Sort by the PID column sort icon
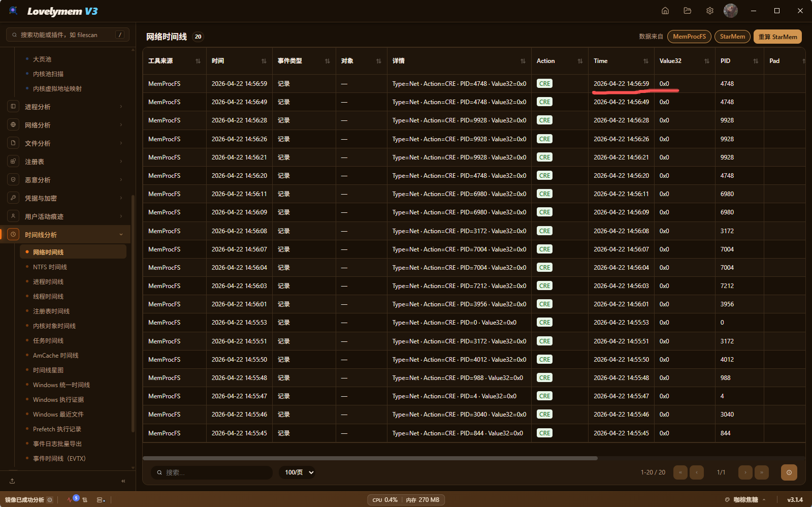The image size is (812, 507). click(x=756, y=61)
